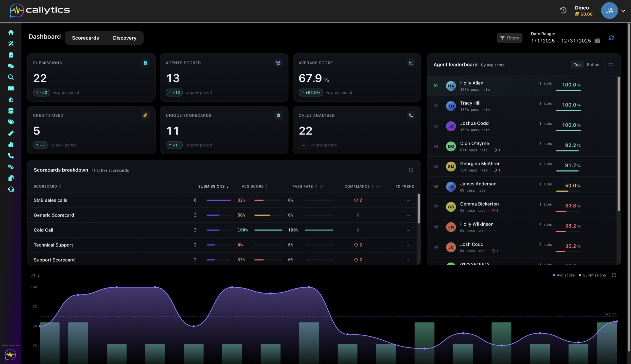The width and height of the screenshot is (631, 364).
Task: Click the tags sidebar icon
Action: (11, 122)
